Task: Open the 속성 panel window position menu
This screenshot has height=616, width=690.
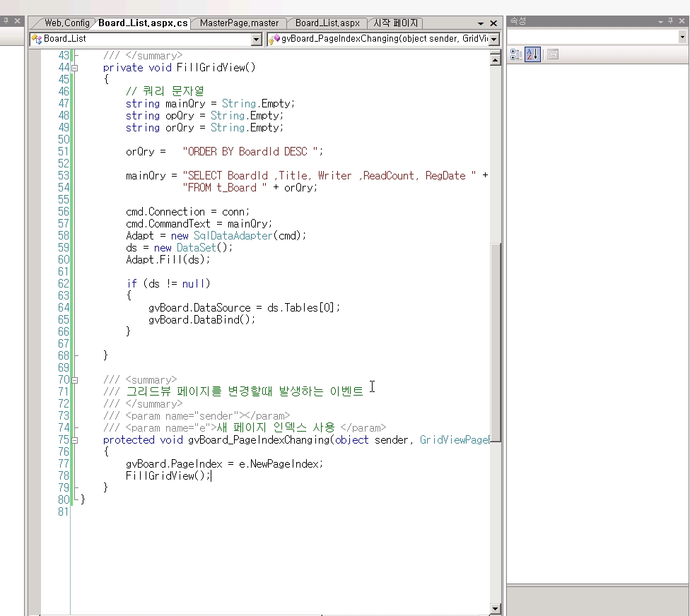Action: coord(660,21)
